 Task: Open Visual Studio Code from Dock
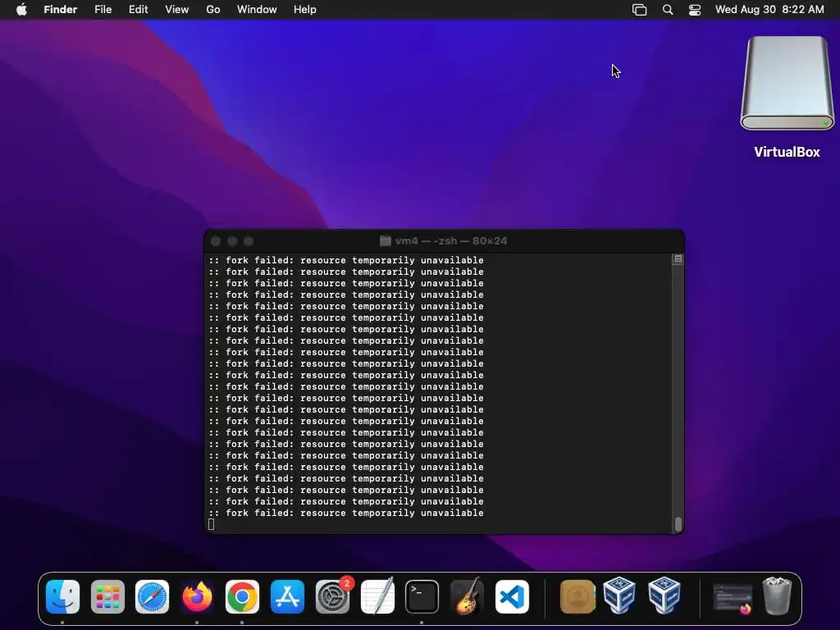tap(512, 597)
